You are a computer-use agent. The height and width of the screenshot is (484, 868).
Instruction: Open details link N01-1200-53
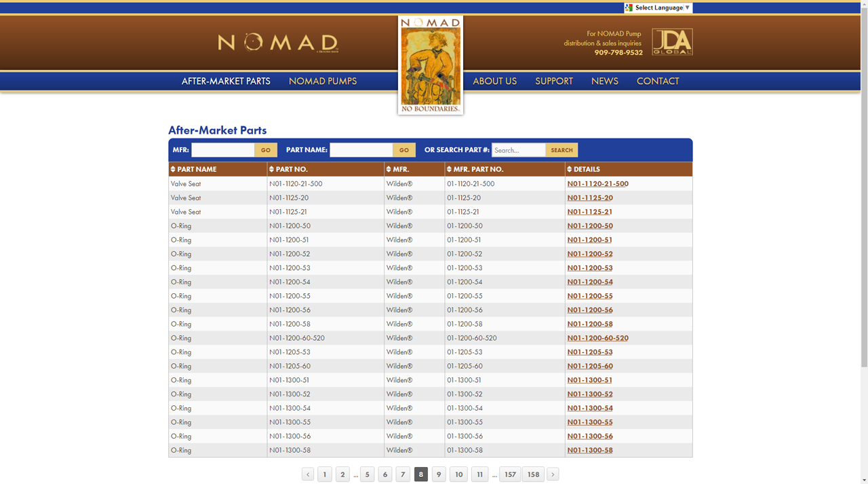590,268
